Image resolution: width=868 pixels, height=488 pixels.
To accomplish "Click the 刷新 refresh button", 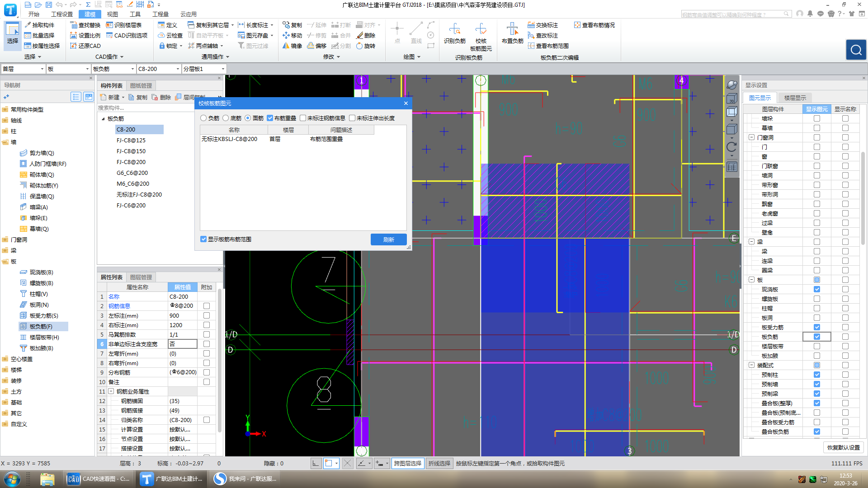I will (388, 239).
